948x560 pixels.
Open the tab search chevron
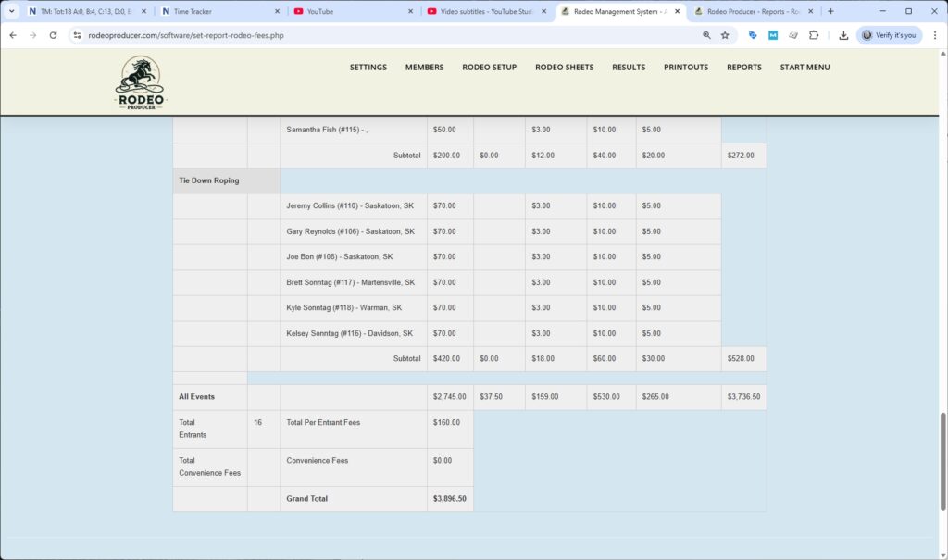(12, 12)
